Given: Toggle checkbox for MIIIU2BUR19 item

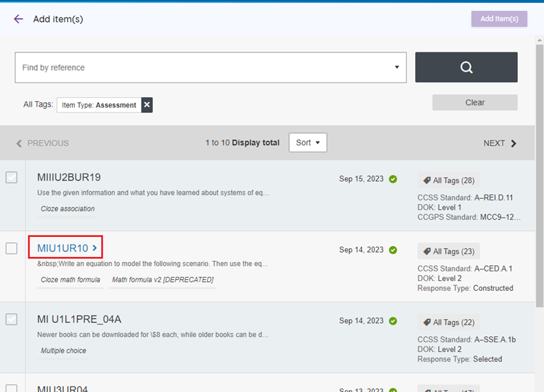Looking at the screenshot, I should click(12, 178).
